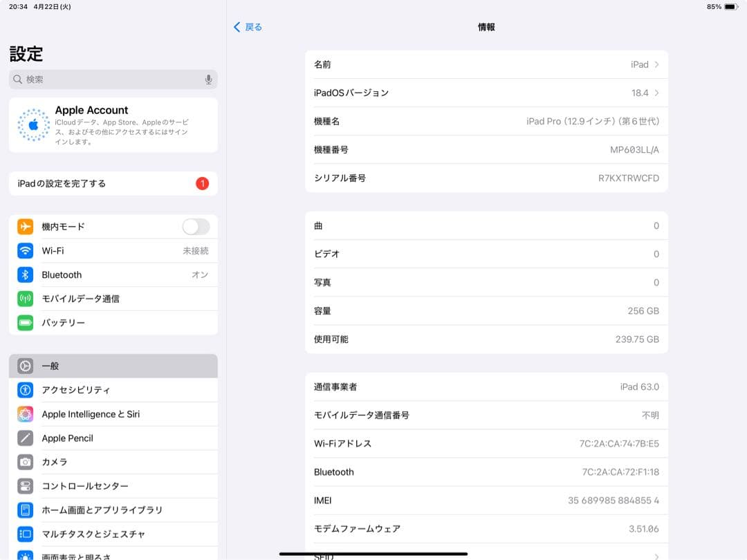Click the カメラ camera icon
747x560 pixels.
pos(26,462)
